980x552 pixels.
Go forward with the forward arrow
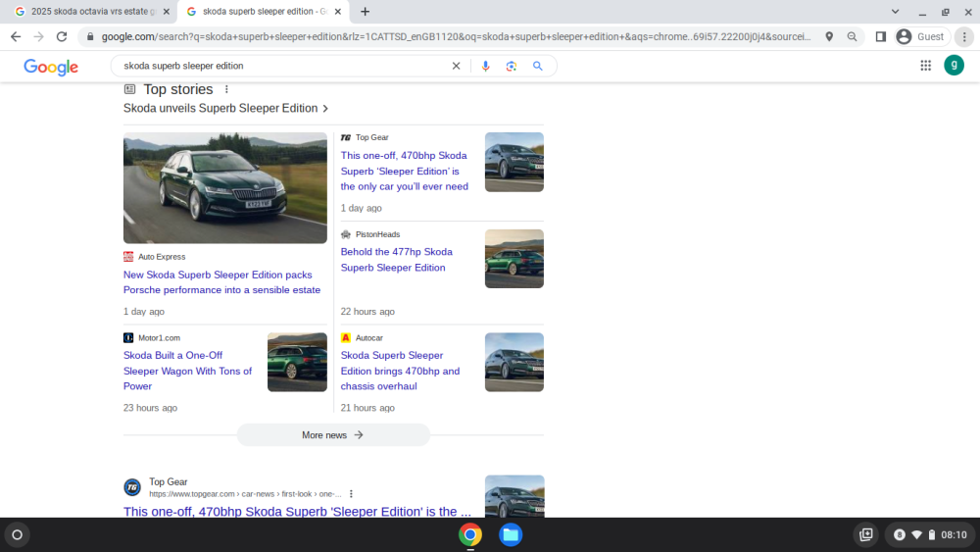tap(39, 37)
